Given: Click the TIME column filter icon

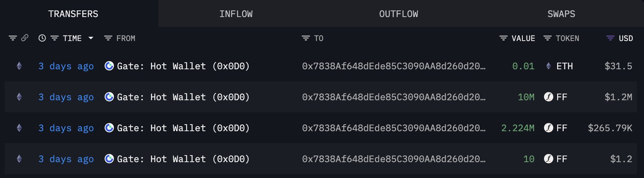Looking at the screenshot, I should tap(54, 38).
